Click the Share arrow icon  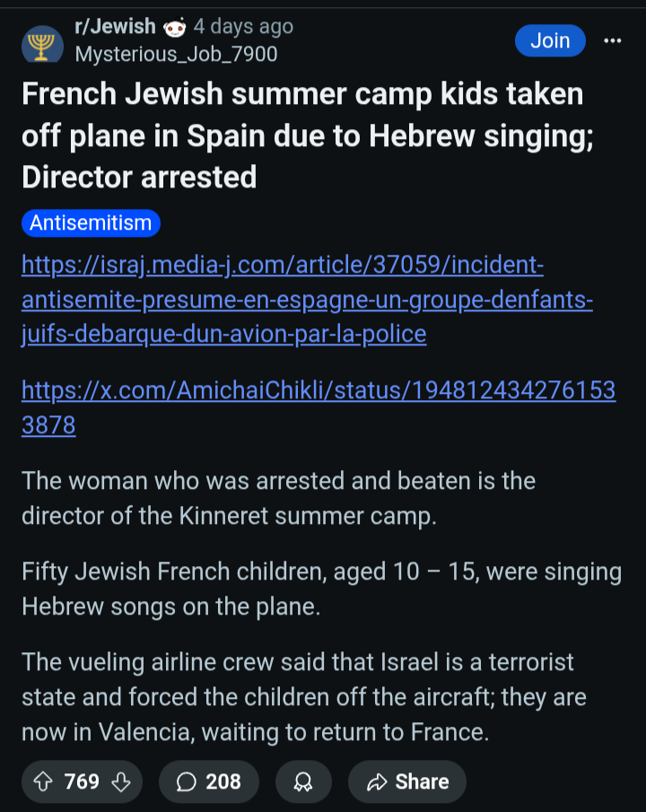(377, 781)
